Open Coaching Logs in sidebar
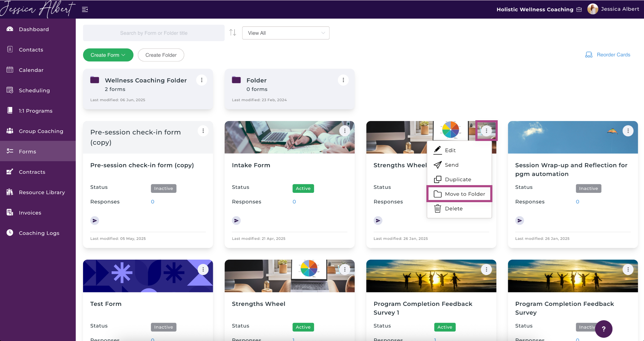Image resolution: width=644 pixels, height=341 pixels. pos(38,233)
